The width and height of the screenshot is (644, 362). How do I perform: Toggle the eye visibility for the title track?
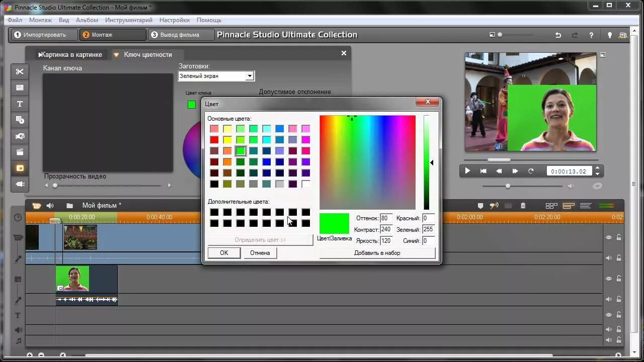(x=609, y=315)
